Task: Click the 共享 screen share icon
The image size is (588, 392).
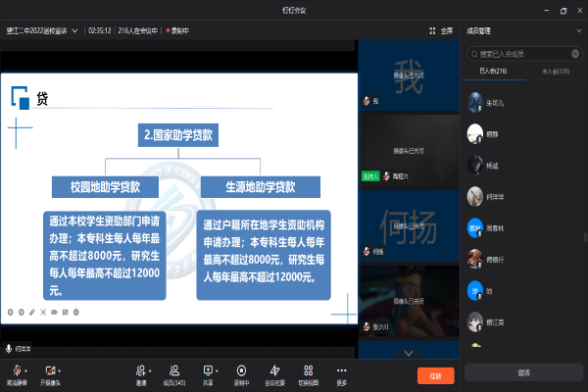Action: (x=208, y=371)
